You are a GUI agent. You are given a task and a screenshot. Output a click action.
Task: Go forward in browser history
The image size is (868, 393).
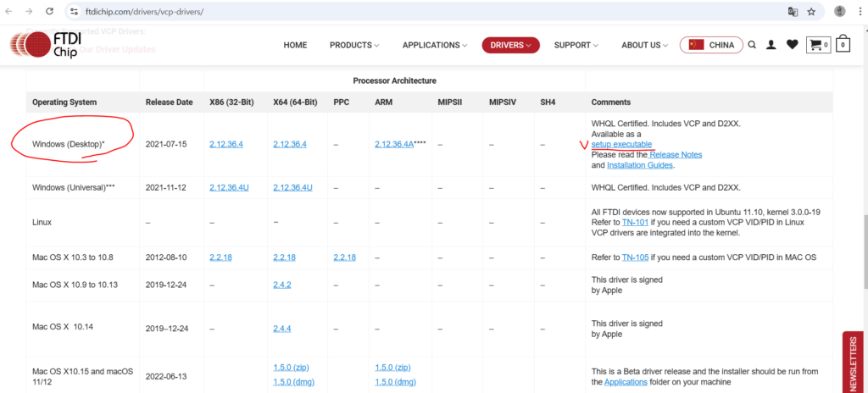point(29,11)
